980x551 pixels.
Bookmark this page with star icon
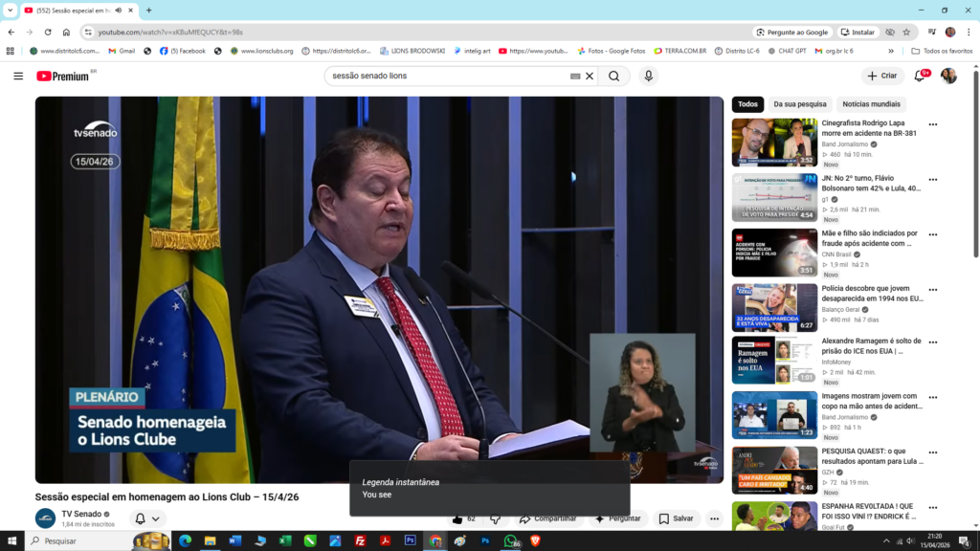[906, 32]
